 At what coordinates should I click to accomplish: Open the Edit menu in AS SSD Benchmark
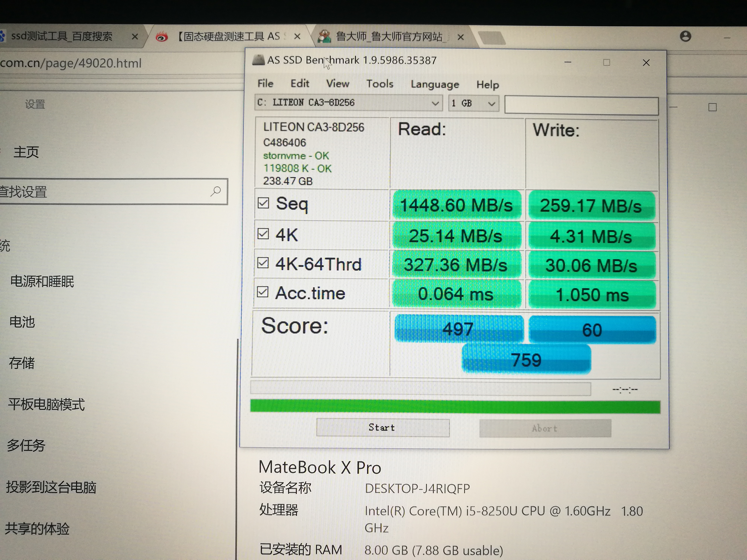[x=300, y=83]
